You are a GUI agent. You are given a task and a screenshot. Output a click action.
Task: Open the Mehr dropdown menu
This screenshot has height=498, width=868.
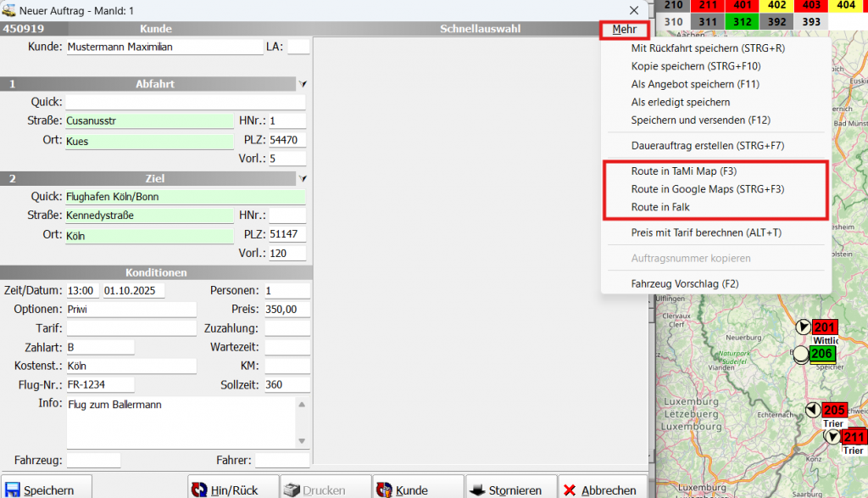(x=624, y=30)
